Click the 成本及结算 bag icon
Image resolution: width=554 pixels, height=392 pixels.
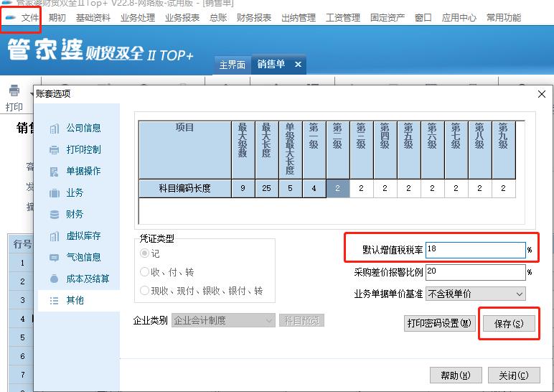54,279
